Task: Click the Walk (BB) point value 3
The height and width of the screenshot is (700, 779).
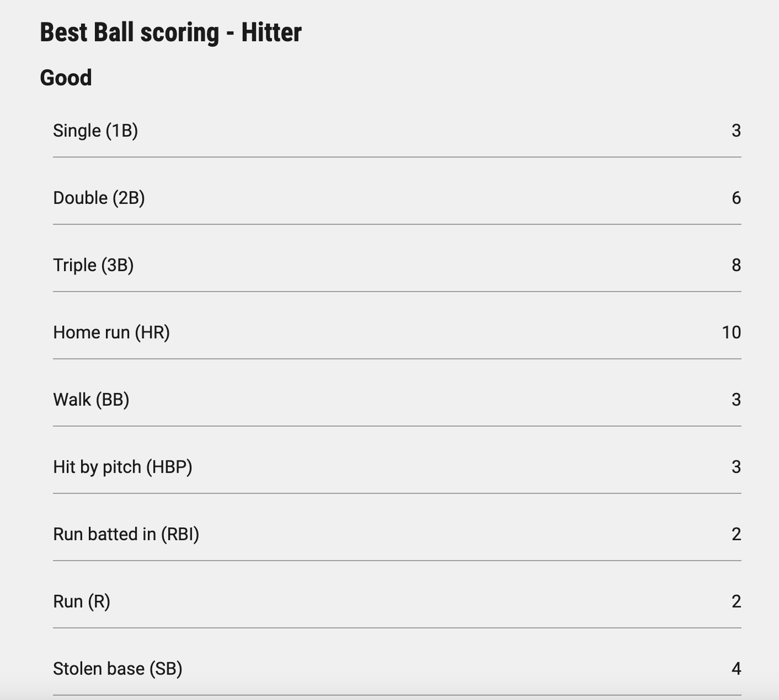Action: click(736, 400)
